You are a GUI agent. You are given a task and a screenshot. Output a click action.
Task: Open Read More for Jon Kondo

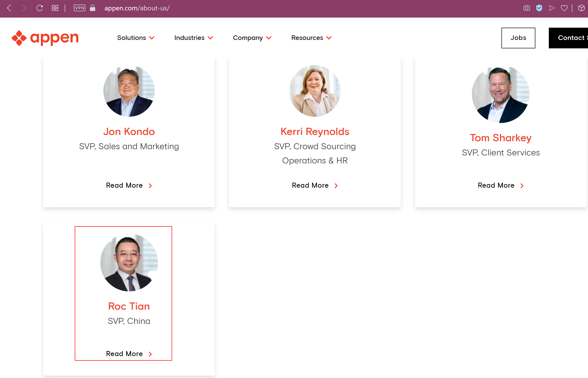tap(124, 185)
